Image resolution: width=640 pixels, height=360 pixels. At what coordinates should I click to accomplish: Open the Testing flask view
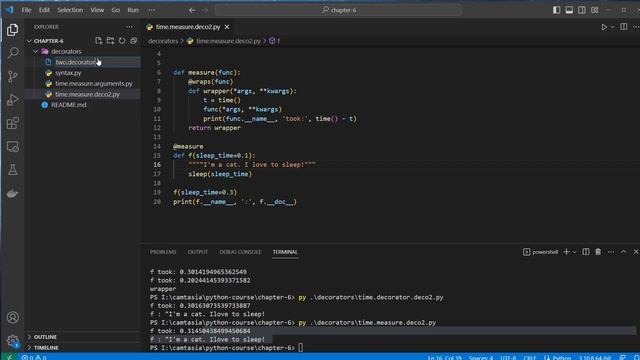(x=13, y=170)
